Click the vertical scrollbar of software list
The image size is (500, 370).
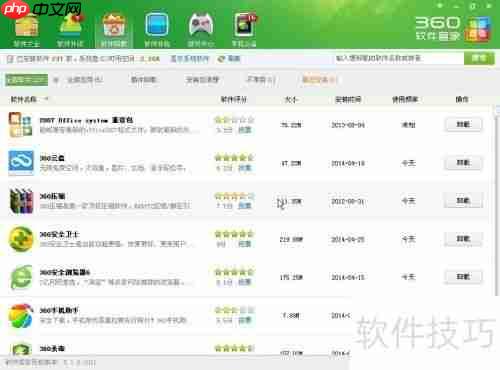pyautogui.click(x=497, y=200)
